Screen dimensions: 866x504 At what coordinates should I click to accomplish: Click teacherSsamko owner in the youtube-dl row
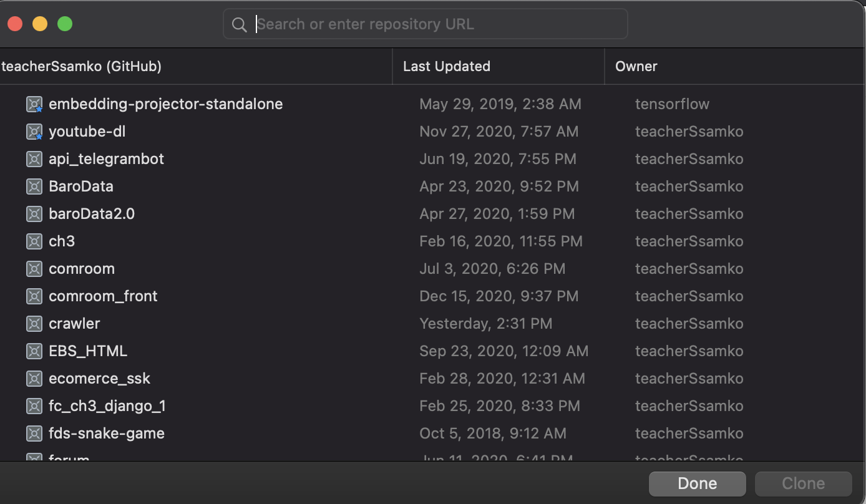tap(689, 132)
